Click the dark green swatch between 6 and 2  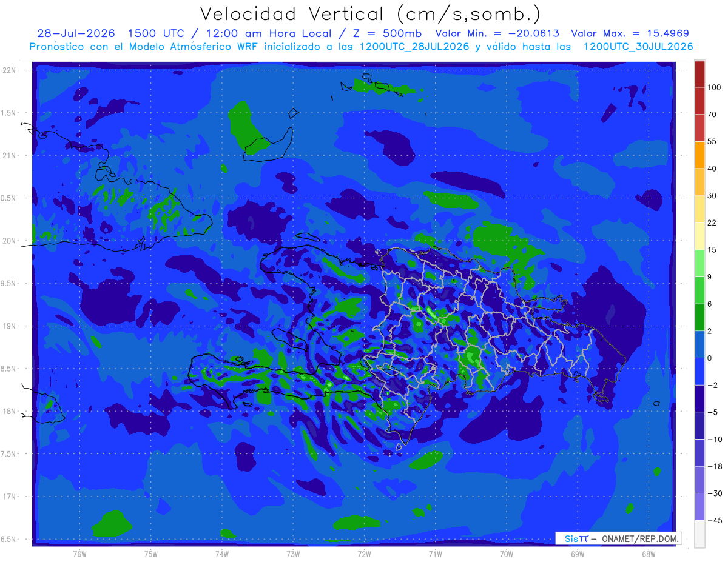(x=699, y=317)
